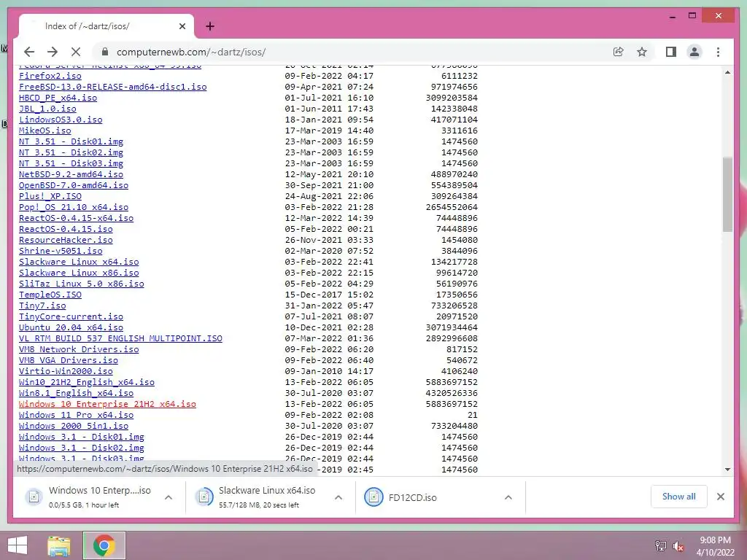Download JBL_1.0.iso
The width and height of the screenshot is (747, 560).
click(x=47, y=109)
